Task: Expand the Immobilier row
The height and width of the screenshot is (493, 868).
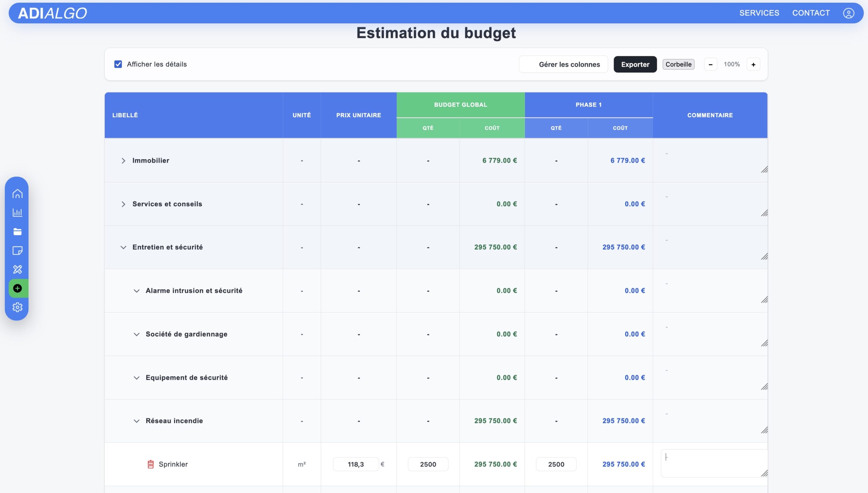Action: click(123, 161)
